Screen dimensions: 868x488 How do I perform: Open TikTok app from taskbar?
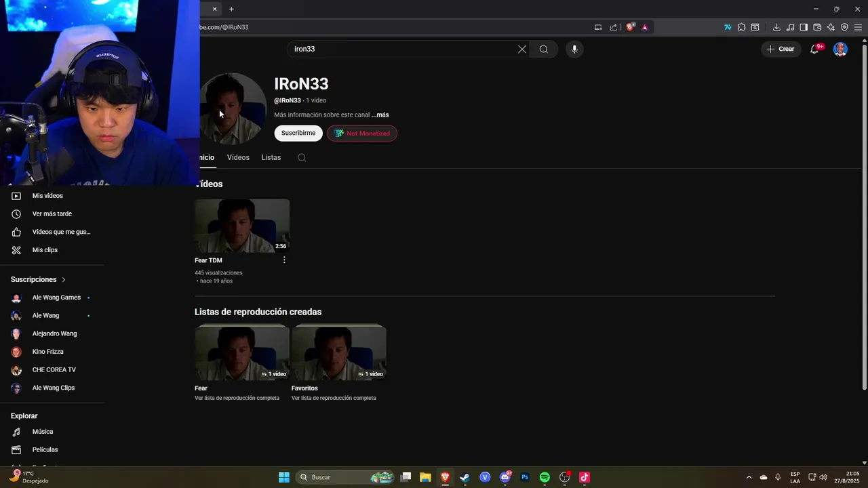tap(585, 477)
